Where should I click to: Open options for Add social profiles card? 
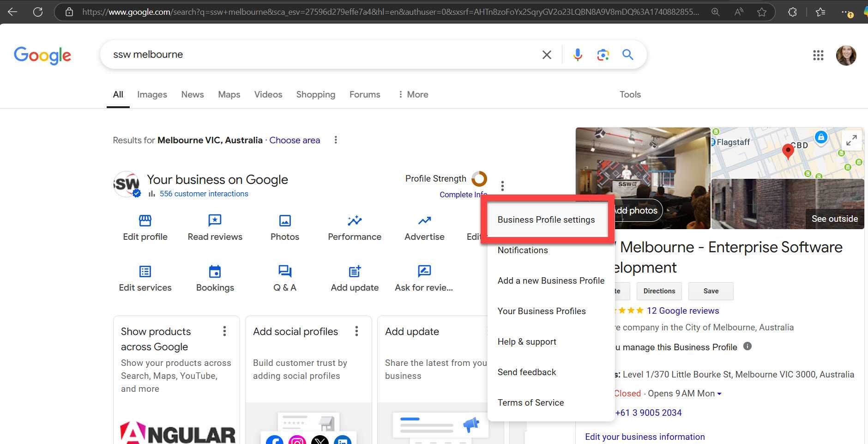coord(356,331)
